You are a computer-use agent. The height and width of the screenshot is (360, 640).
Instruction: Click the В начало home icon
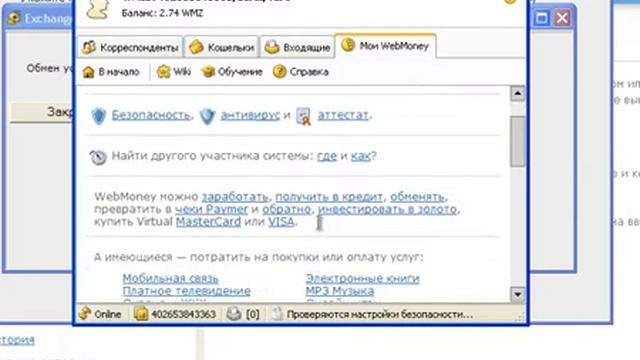tap(89, 72)
